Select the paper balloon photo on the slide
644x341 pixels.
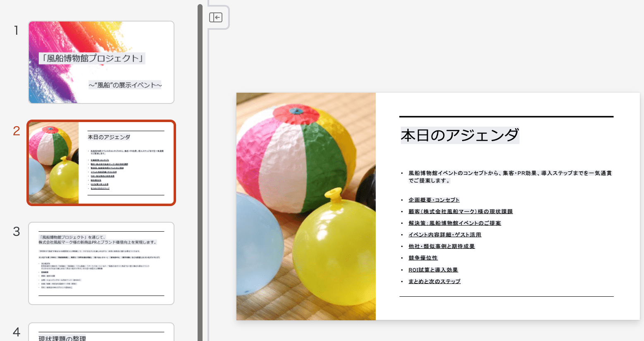[x=306, y=207]
